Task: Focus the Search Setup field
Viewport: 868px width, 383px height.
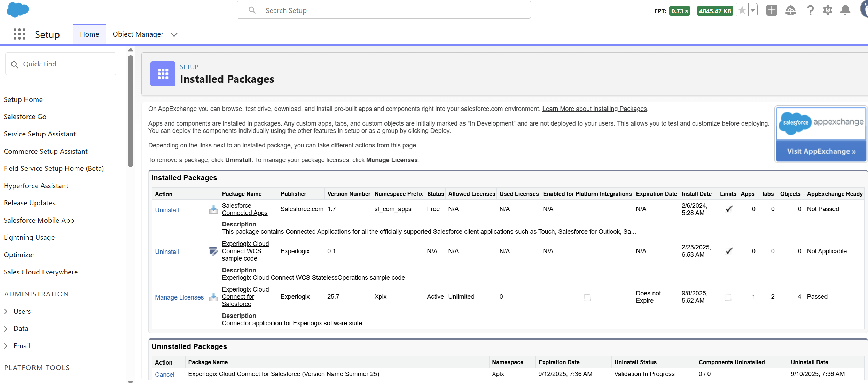Action: [384, 10]
